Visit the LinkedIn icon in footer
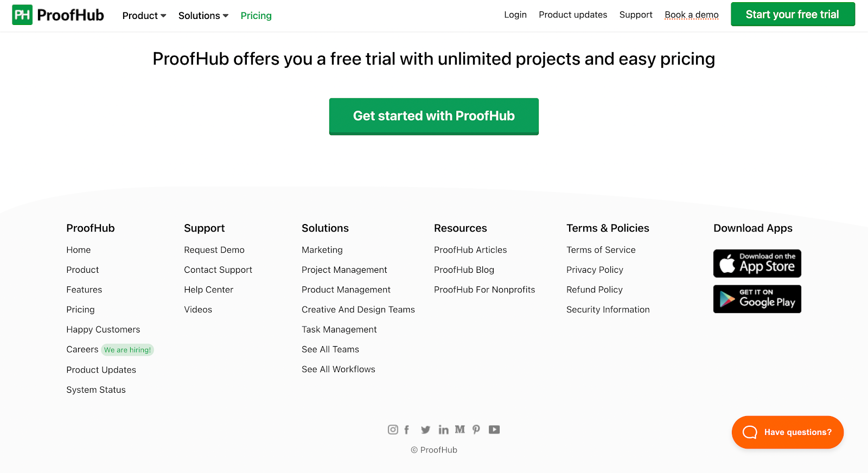This screenshot has width=868, height=473. [443, 430]
